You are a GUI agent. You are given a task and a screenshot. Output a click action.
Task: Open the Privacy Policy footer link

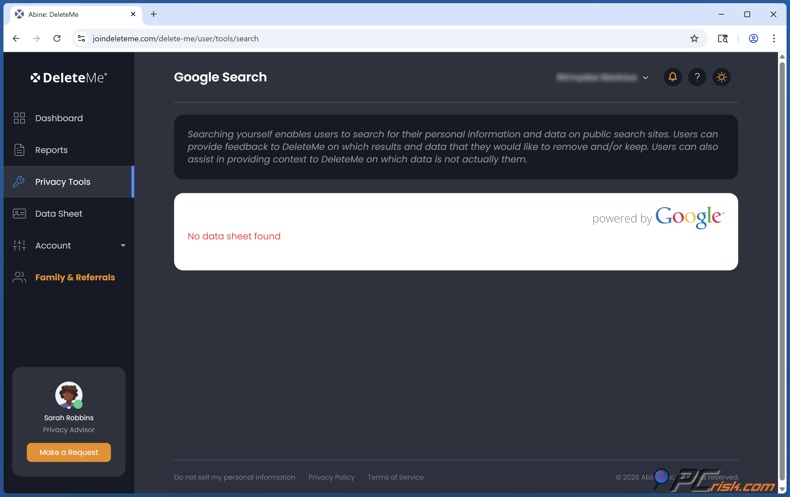click(331, 477)
